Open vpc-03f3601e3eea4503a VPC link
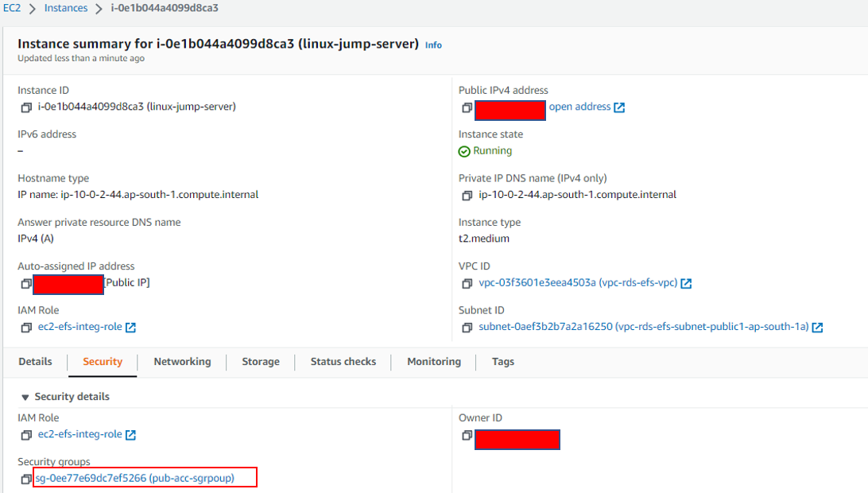This screenshot has width=868, height=493. tap(578, 282)
